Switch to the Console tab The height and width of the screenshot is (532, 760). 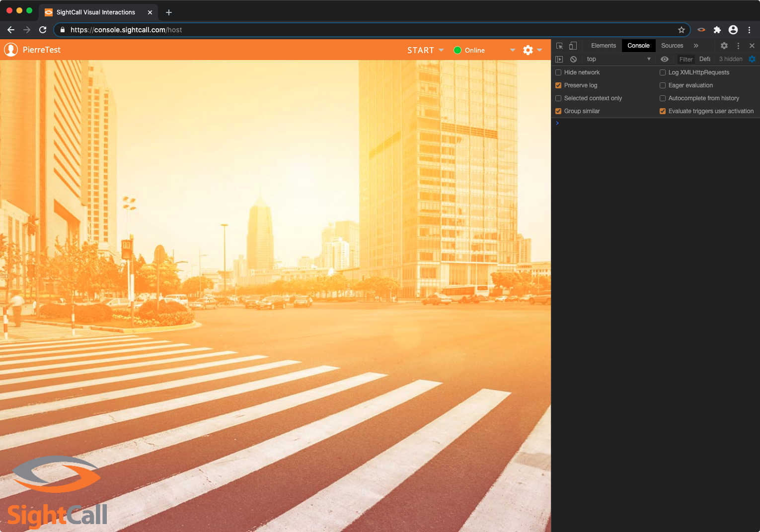638,46
